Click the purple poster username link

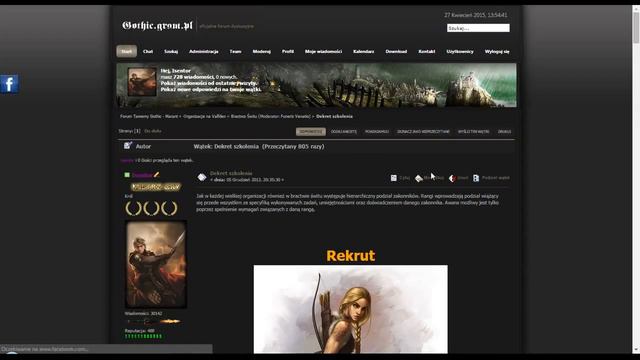click(x=142, y=175)
